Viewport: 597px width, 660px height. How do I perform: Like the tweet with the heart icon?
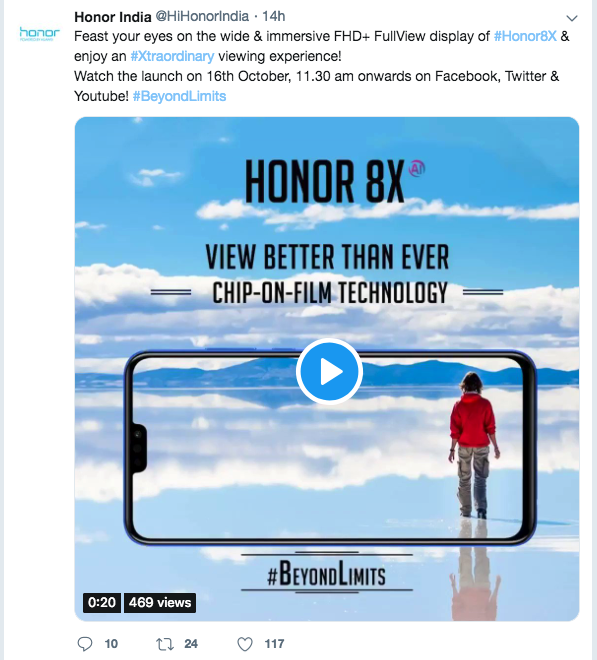[245, 644]
